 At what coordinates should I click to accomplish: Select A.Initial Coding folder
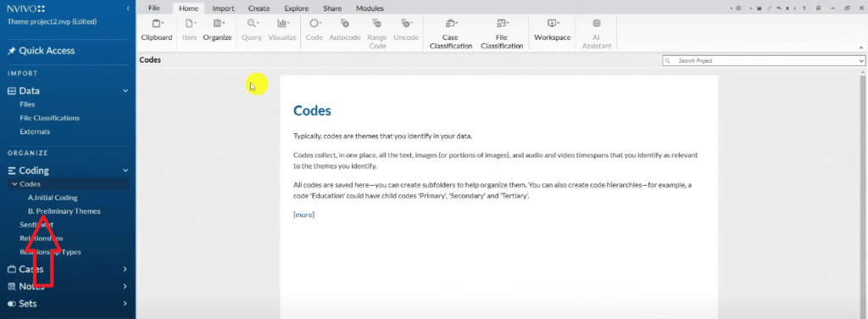pyautogui.click(x=53, y=197)
